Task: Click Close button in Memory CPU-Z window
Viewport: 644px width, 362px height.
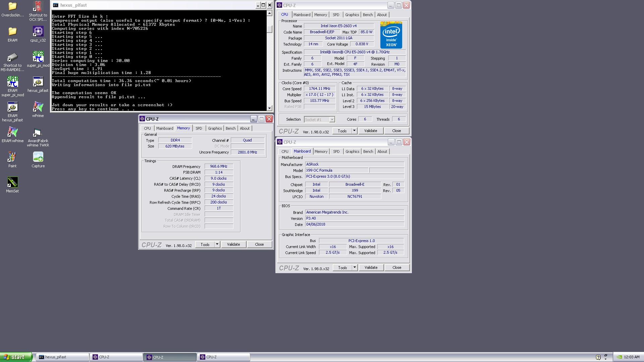Action: (259, 244)
